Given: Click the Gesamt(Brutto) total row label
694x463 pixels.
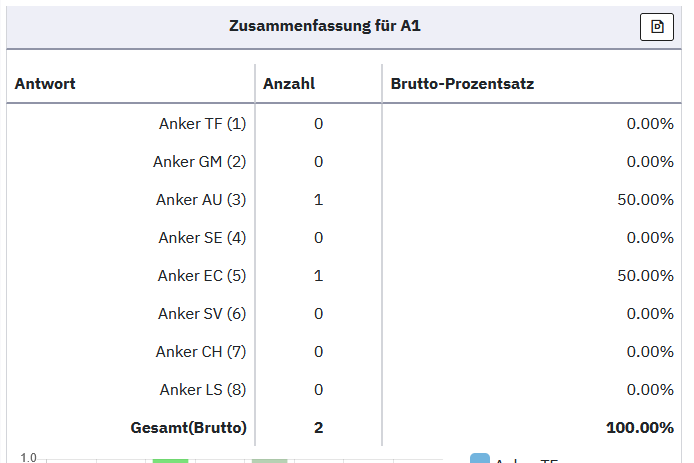Looking at the screenshot, I should pos(188,428).
